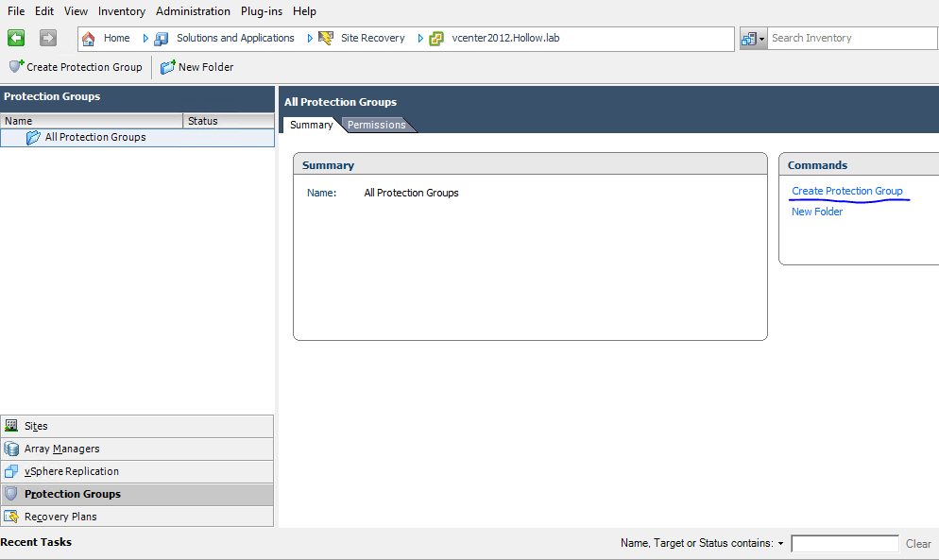Click the Home house icon in breadcrumb
This screenshot has width=939, height=560.
tap(88, 39)
